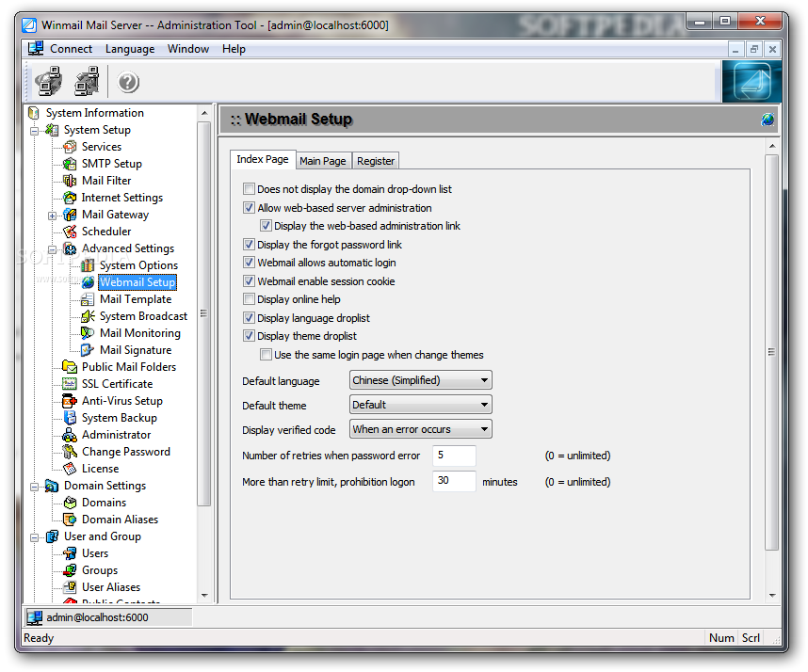This screenshot has width=808, height=672.
Task: Click the System Backup icon
Action: tap(70, 418)
